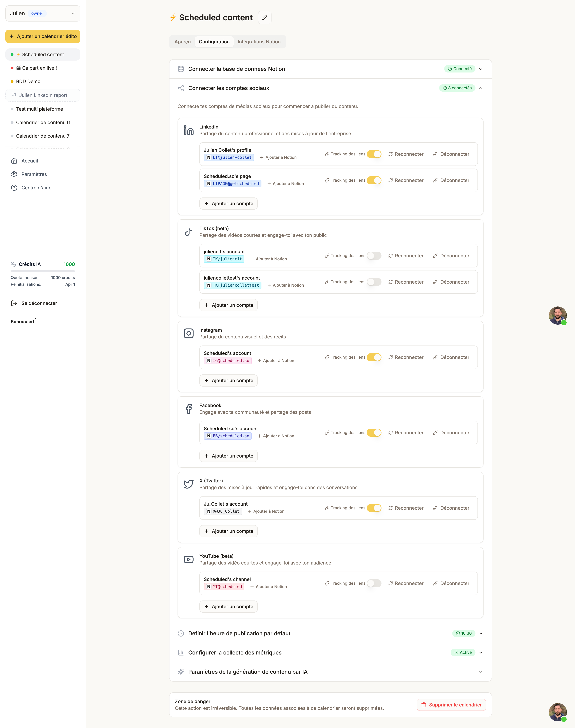
Task: Click the TikTok logo icon
Action: [188, 232]
